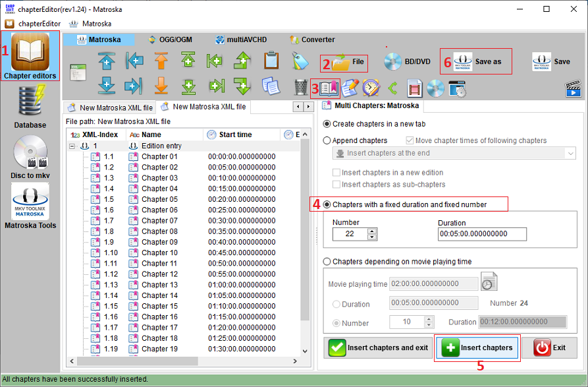The image size is (588, 387).
Task: Click Insert chapters and exit
Action: click(x=379, y=347)
